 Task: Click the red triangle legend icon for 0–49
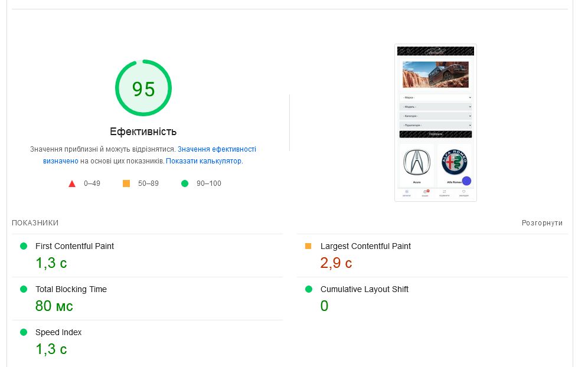pos(72,183)
